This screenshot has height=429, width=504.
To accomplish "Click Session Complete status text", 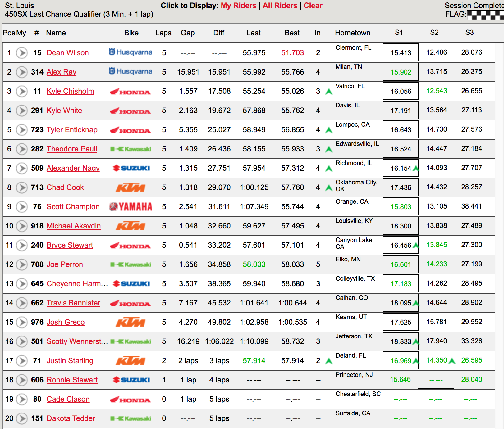I will point(474,6).
